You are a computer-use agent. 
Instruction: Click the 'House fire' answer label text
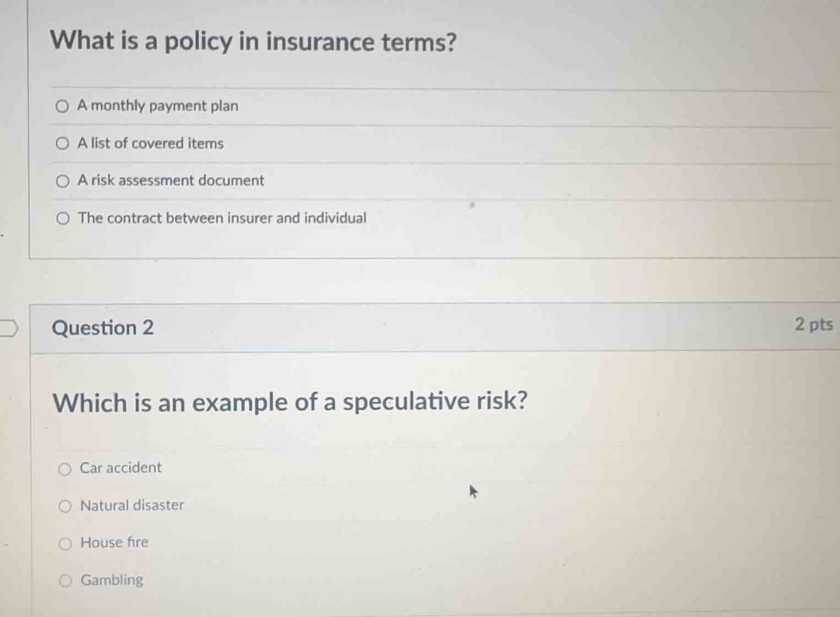click(114, 543)
